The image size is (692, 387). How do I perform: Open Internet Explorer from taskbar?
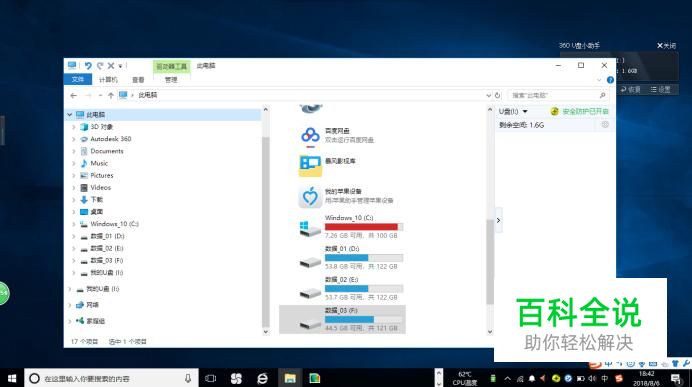[262, 379]
